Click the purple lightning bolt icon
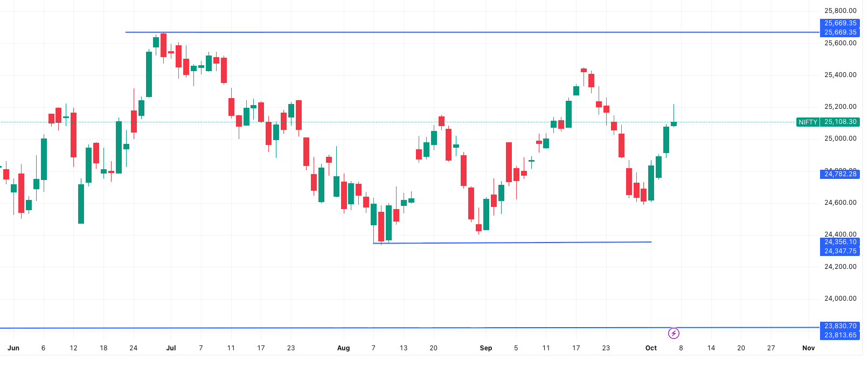868x374 pixels. click(x=673, y=334)
